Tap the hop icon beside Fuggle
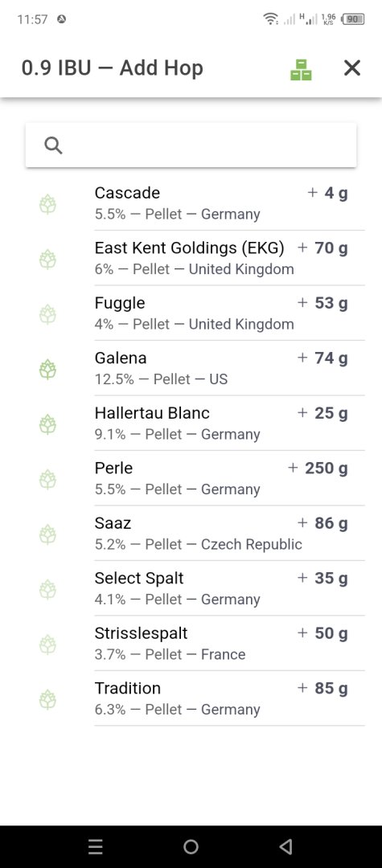The image size is (382, 868). click(47, 314)
